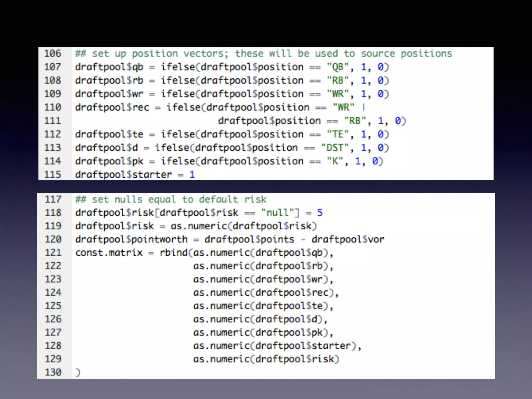Screen dimensions: 532x399
Task: Click the "QB" string literal
Action: 338,67
